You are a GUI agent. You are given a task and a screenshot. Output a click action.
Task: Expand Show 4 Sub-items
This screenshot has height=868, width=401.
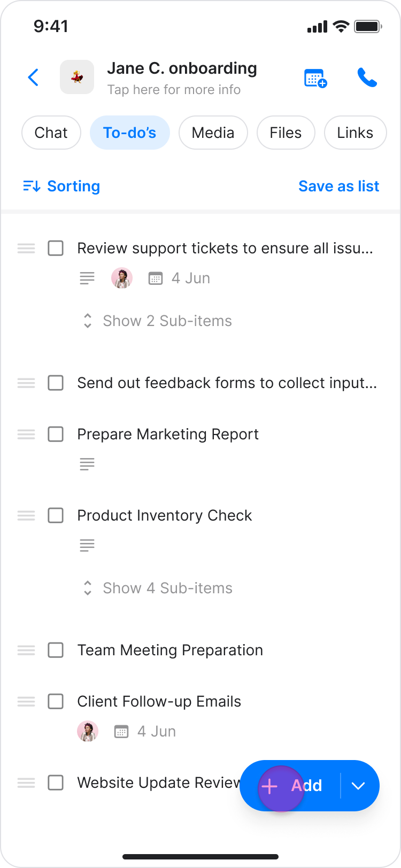[x=157, y=588]
